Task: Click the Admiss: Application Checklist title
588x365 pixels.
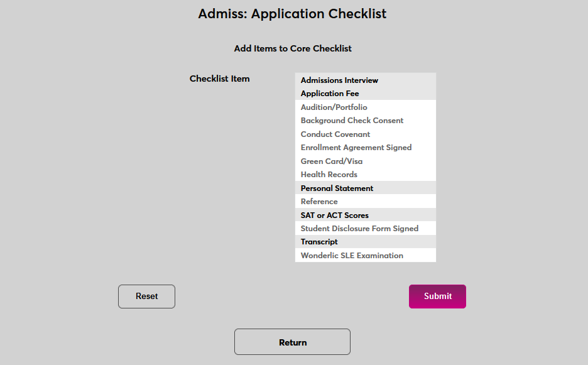Action: 292,13
